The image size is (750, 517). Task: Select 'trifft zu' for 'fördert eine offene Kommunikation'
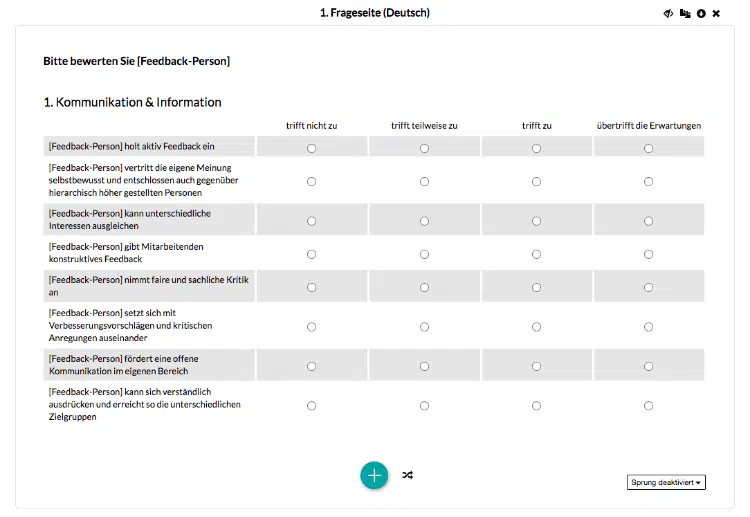click(x=537, y=366)
